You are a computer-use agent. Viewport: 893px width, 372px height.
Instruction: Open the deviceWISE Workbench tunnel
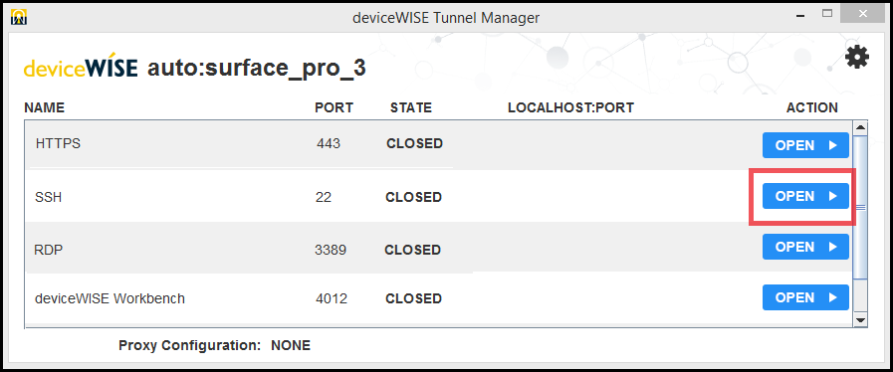[805, 297]
